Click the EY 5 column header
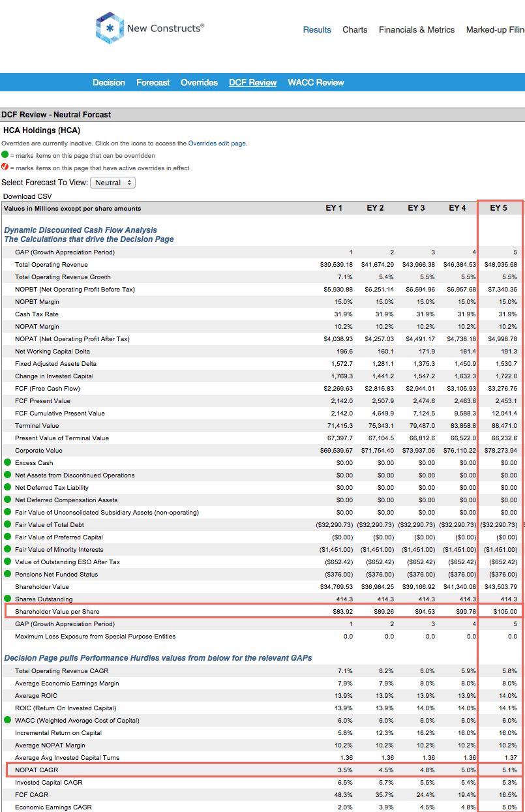The image size is (525, 812). click(x=498, y=208)
